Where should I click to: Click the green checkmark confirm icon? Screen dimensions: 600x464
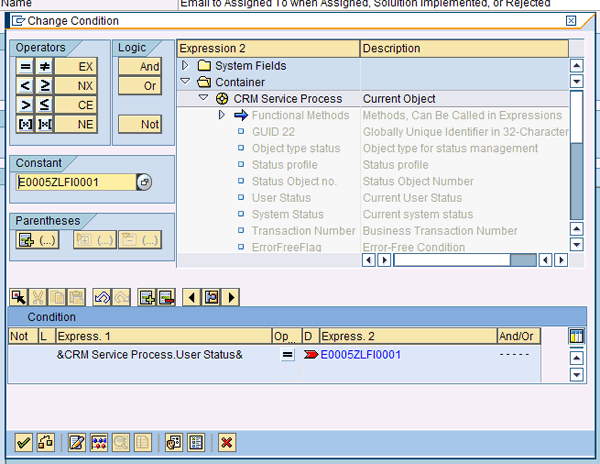click(x=22, y=442)
